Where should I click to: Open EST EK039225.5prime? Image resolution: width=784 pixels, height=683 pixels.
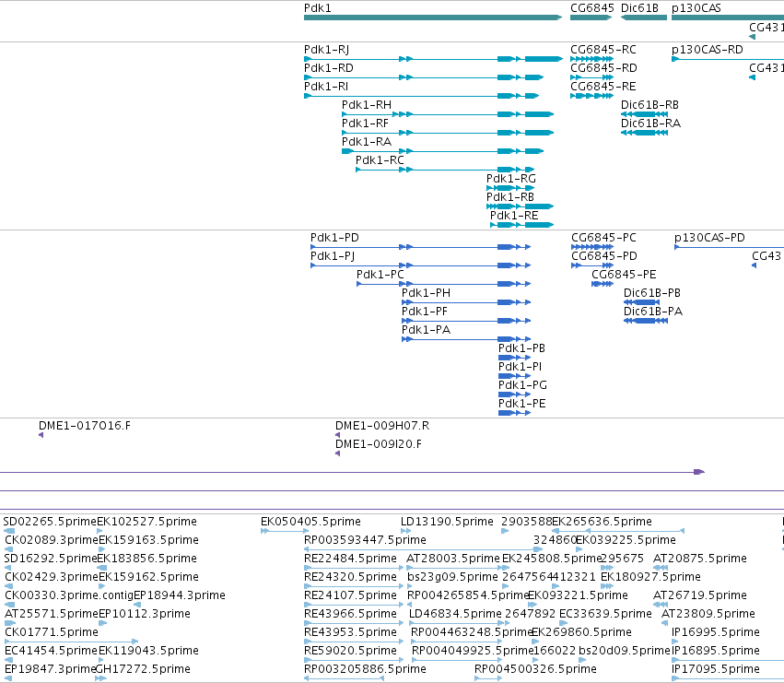[x=626, y=540]
